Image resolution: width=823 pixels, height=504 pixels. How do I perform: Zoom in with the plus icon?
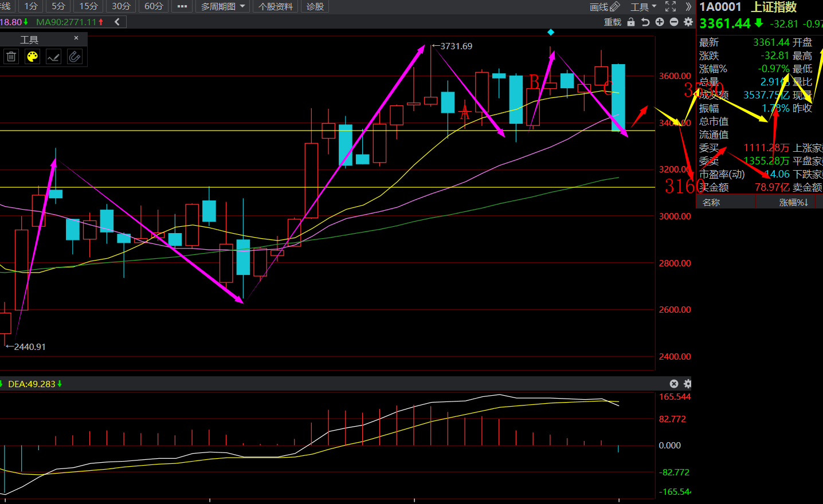pyautogui.click(x=660, y=22)
